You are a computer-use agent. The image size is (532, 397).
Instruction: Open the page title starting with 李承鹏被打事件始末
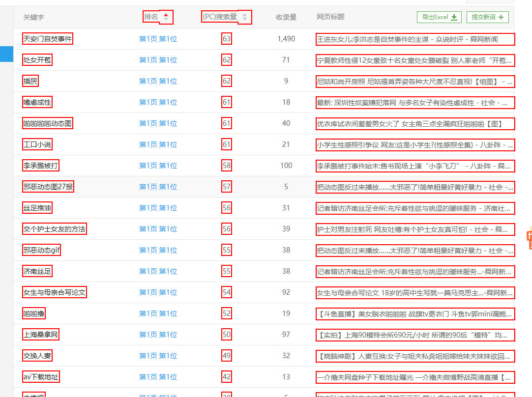tap(414, 166)
